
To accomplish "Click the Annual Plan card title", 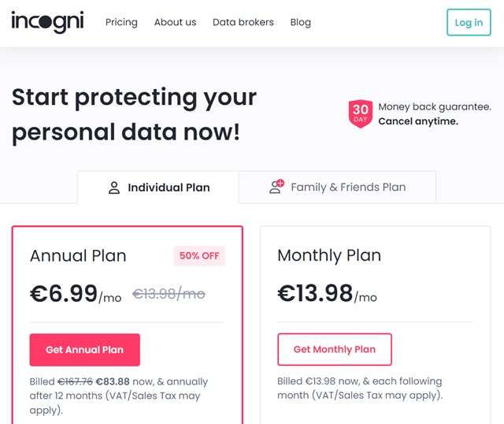I will tap(78, 256).
